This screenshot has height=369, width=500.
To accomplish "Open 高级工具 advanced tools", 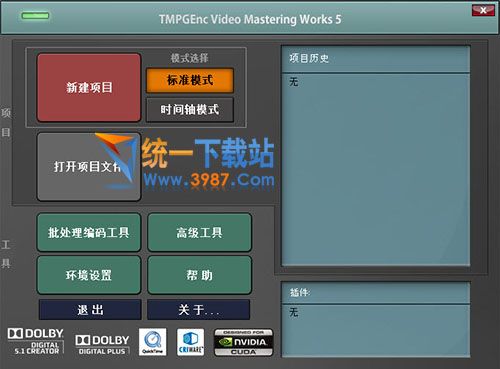I will click(x=199, y=232).
